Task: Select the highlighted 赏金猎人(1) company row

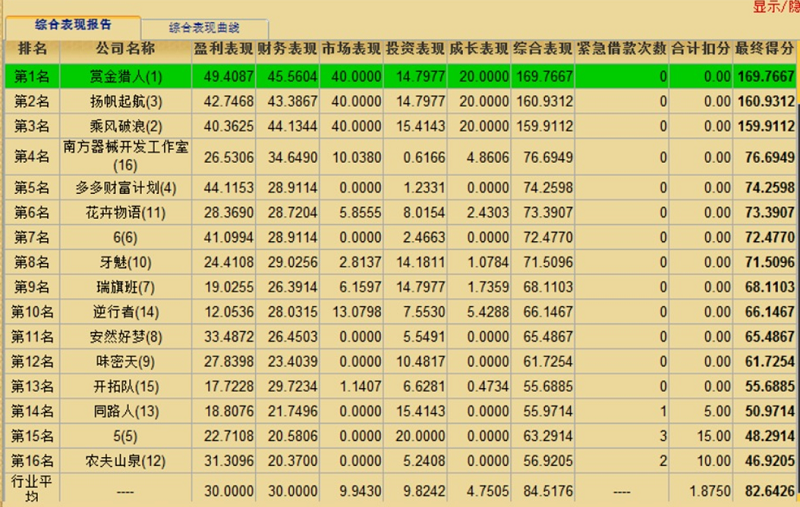Action: pyautogui.click(x=125, y=76)
